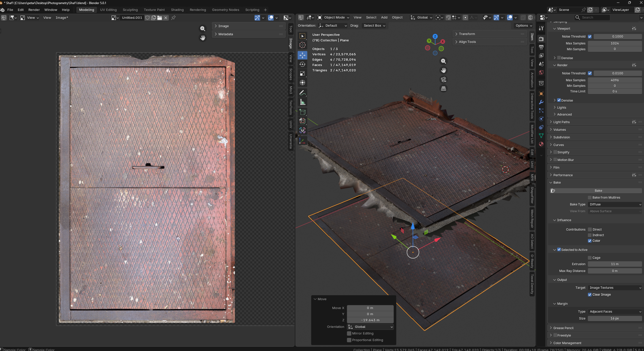Open the Object Mode dropdown
644x351 pixels.
(x=334, y=18)
